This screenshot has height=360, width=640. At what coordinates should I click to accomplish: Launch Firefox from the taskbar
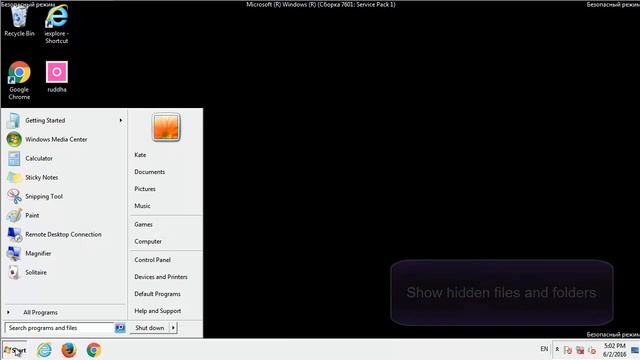pos(69,350)
